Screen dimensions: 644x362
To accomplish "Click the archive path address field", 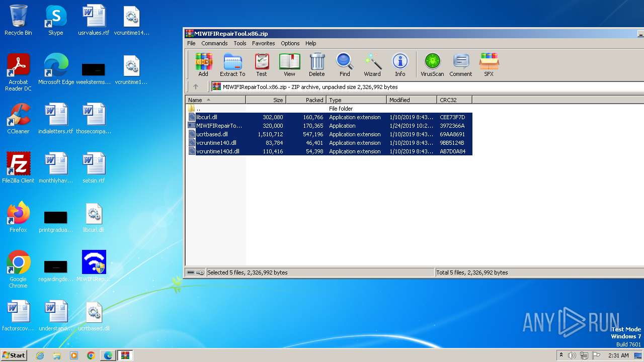I will [427, 86].
